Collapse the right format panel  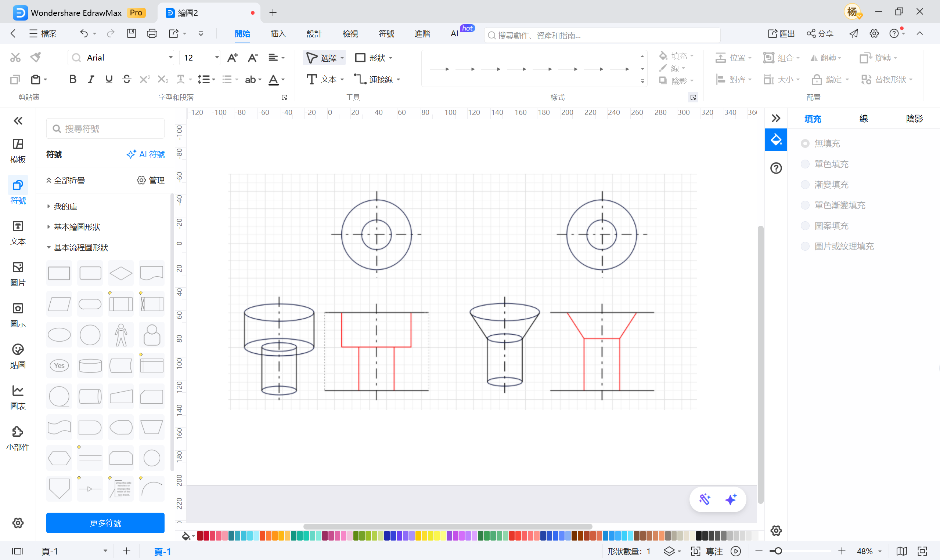776,119
